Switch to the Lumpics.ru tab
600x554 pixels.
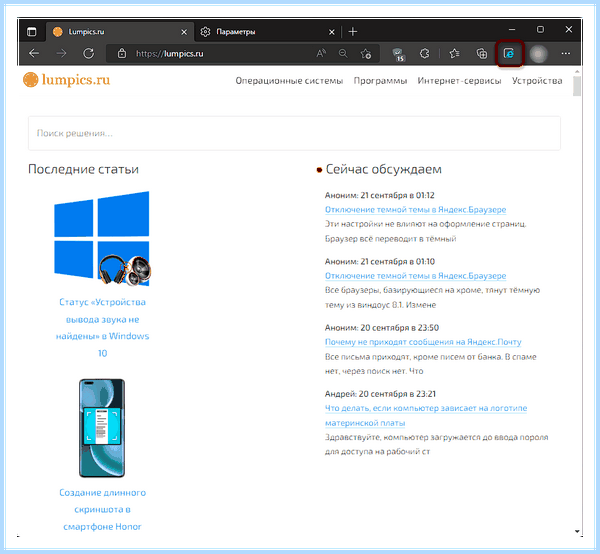119,32
